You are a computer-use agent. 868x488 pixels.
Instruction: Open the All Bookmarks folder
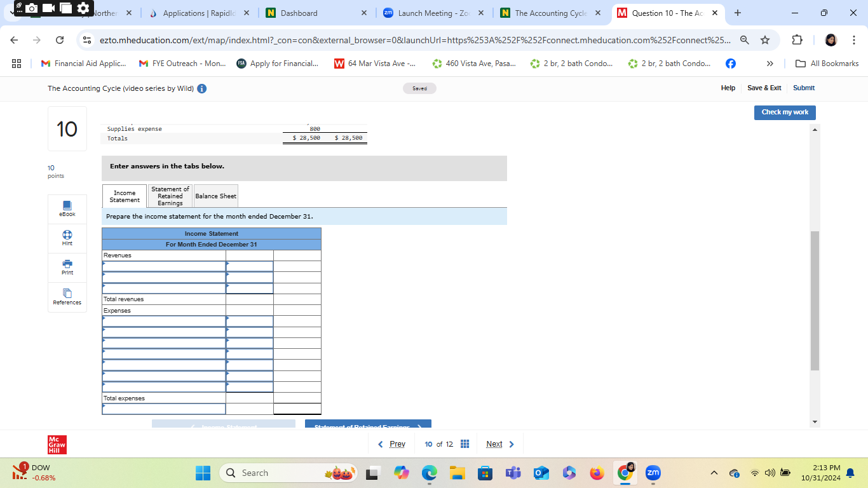tap(828, 64)
